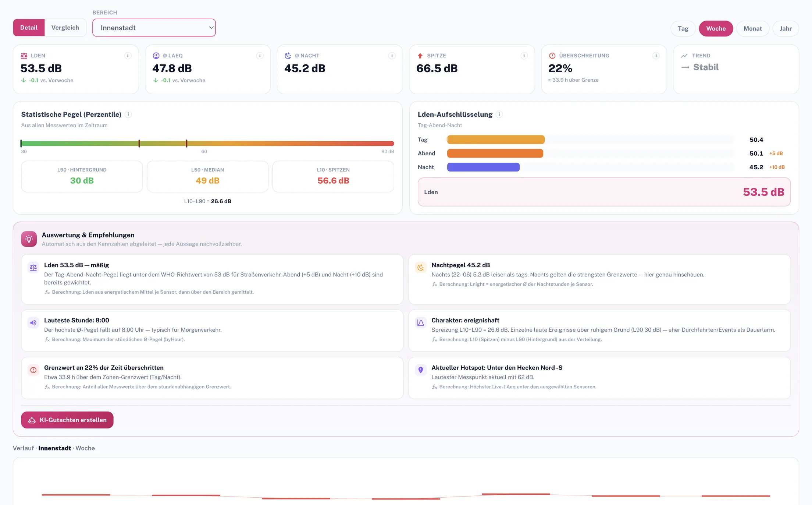Viewport: 812px width, 505px height.
Task: Click lightbulb icon in Auswertung & Empfehlungen
Action: (29, 239)
